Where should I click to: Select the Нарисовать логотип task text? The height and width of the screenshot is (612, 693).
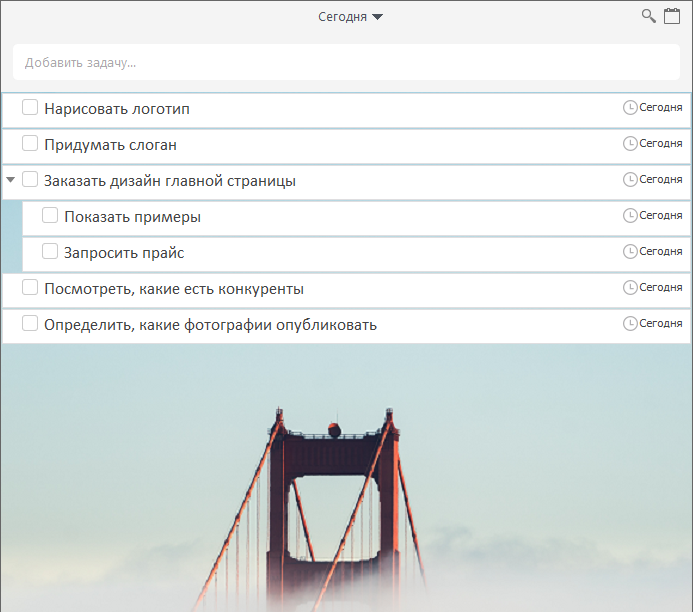(x=117, y=109)
